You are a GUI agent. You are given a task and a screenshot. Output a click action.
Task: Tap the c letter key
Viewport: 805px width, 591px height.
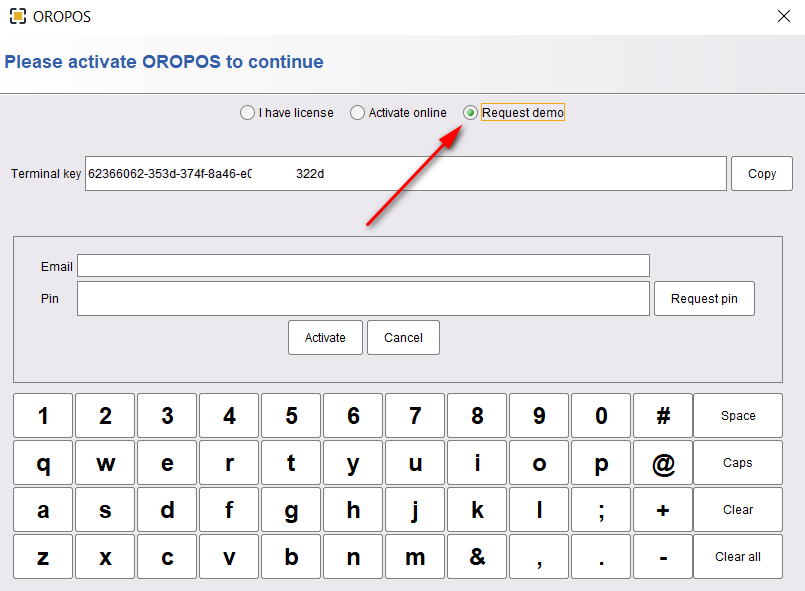click(167, 557)
